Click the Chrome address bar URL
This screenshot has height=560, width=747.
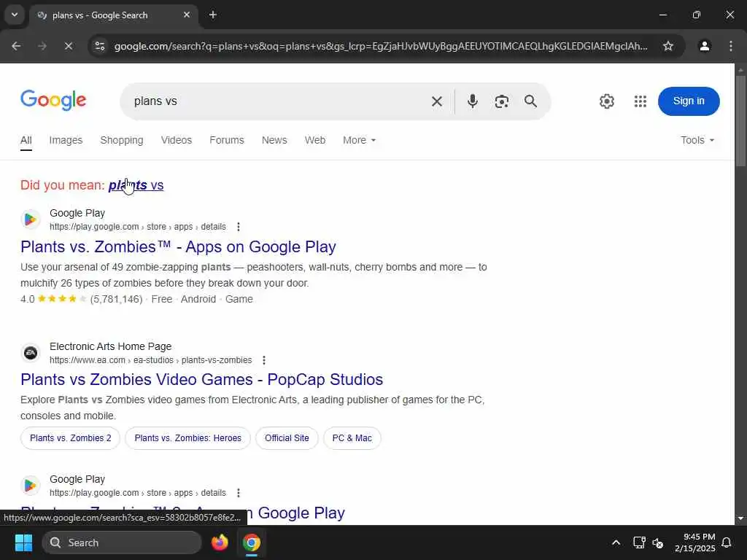pos(381,46)
